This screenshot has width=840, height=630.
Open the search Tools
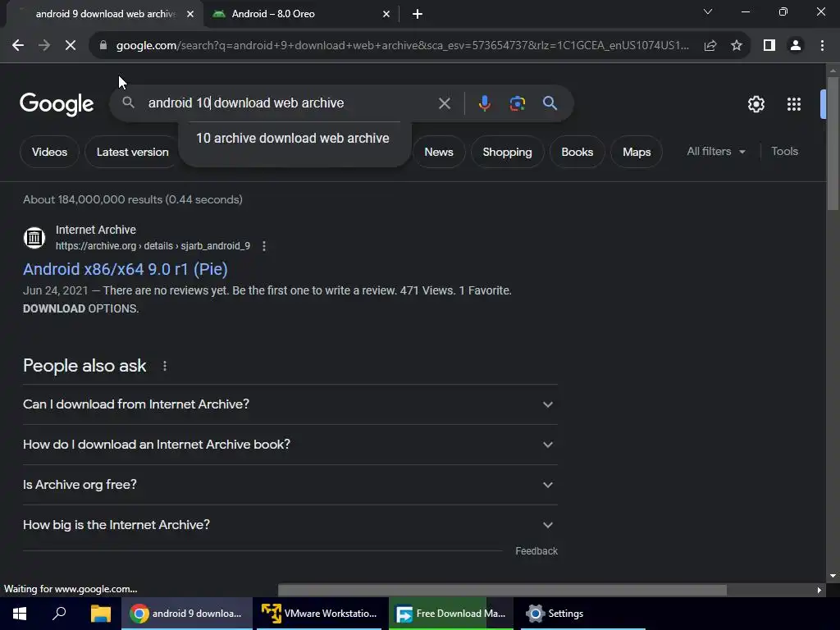point(784,152)
